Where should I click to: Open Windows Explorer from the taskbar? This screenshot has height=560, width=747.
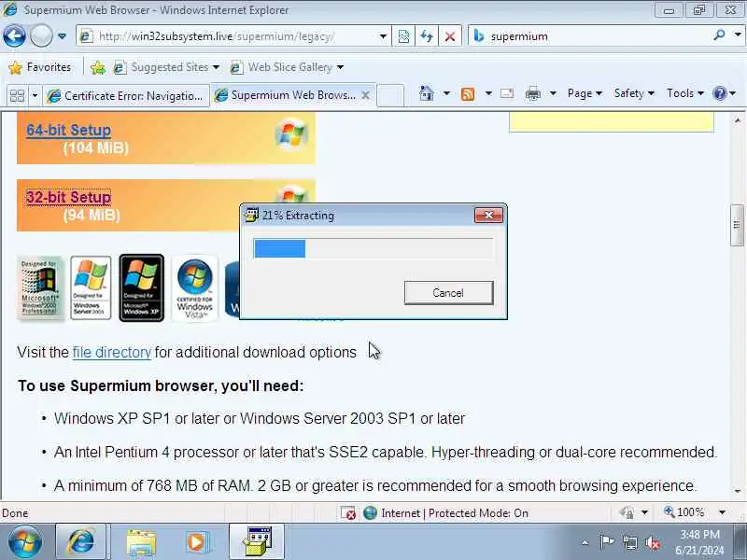(x=141, y=542)
